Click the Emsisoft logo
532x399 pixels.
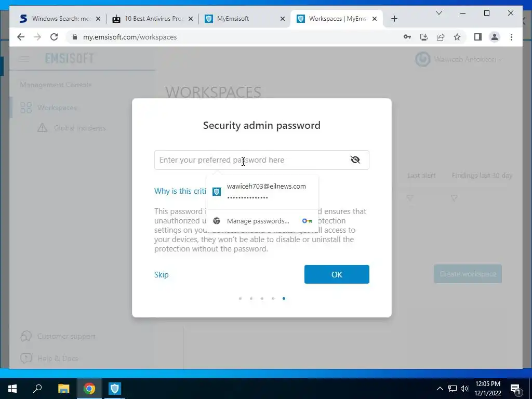pos(69,58)
